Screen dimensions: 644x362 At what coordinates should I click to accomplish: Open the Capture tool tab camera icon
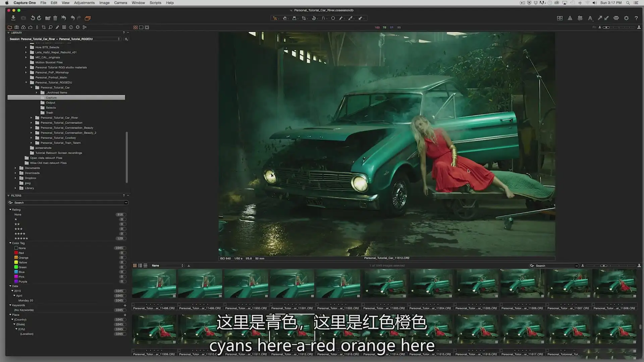coord(16,27)
